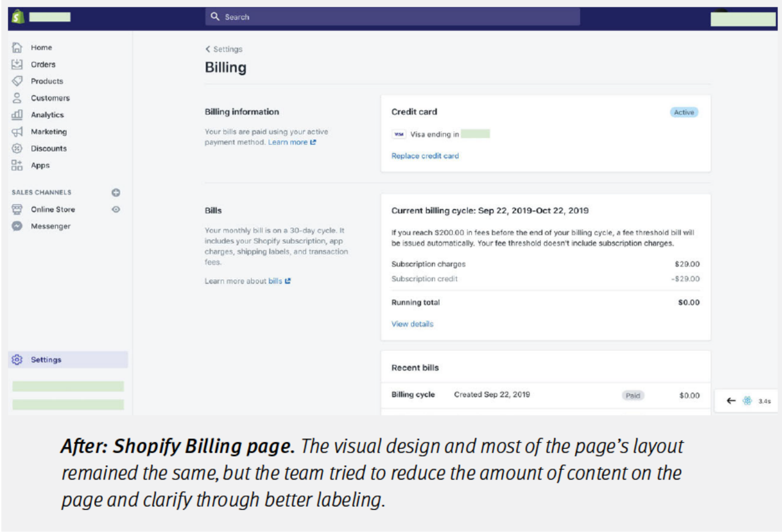Open Analytics via bar chart icon

pos(17,115)
